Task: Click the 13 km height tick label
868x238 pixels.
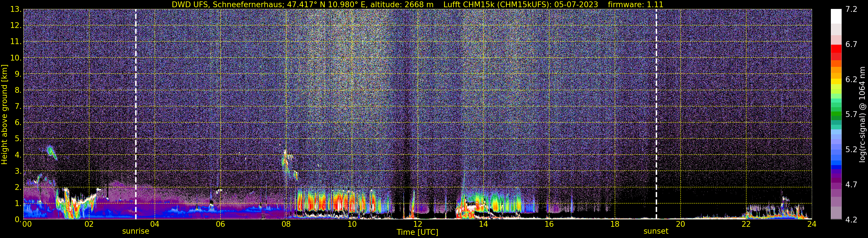Action: point(16,9)
